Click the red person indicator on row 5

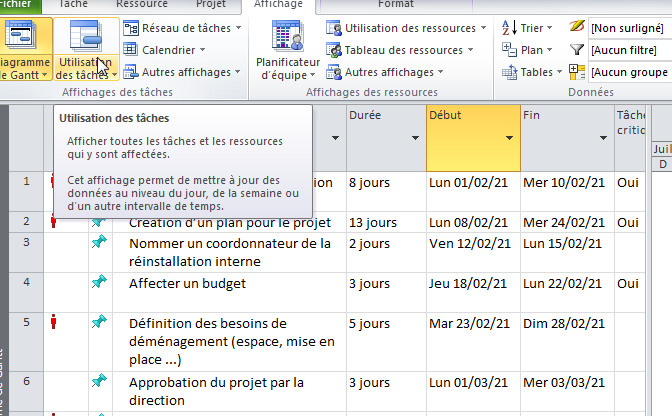(54, 322)
